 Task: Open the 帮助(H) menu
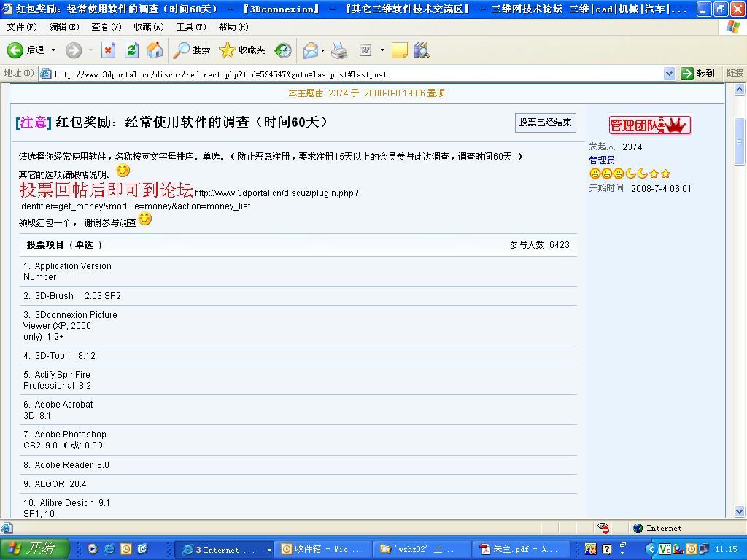pyautogui.click(x=233, y=27)
